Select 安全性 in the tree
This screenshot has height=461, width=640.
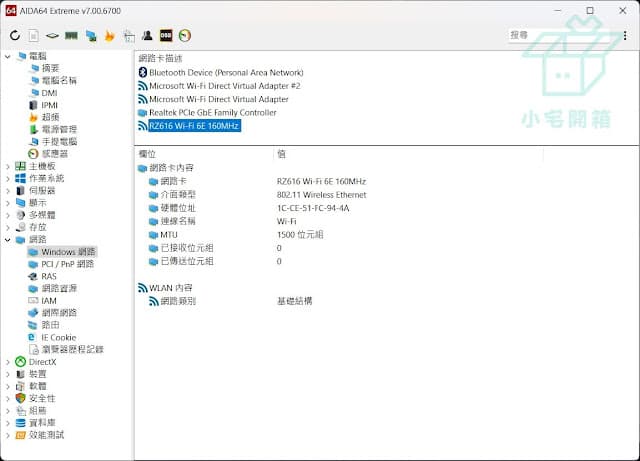(42, 399)
